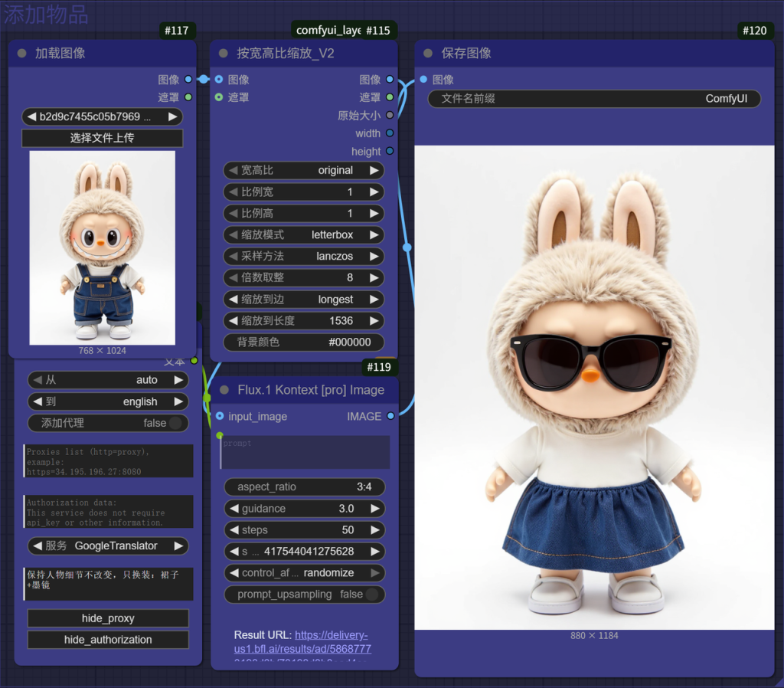Click the collapse dot on 按宽高比缩放_V2 node
This screenshot has width=784, height=688.
(x=224, y=54)
